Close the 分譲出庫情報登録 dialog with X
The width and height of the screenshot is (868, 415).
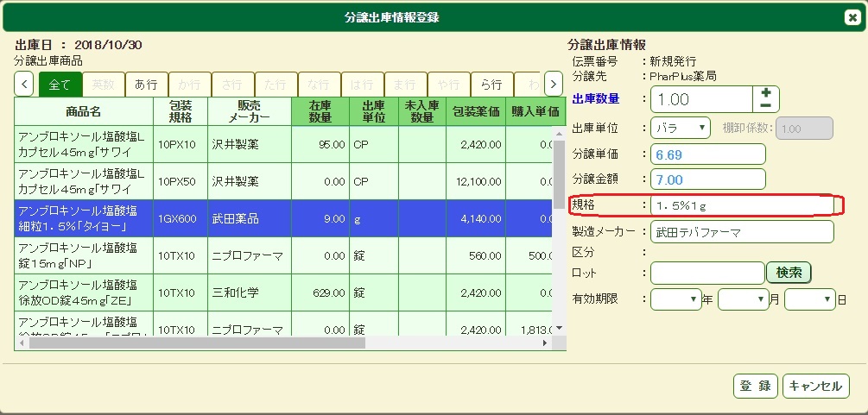(852, 18)
